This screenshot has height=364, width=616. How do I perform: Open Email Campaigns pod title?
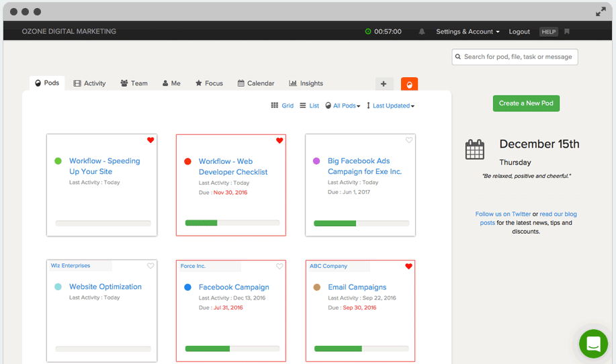357,287
